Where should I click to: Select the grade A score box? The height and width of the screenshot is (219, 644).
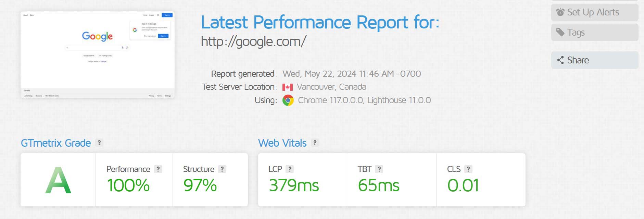[x=58, y=180]
